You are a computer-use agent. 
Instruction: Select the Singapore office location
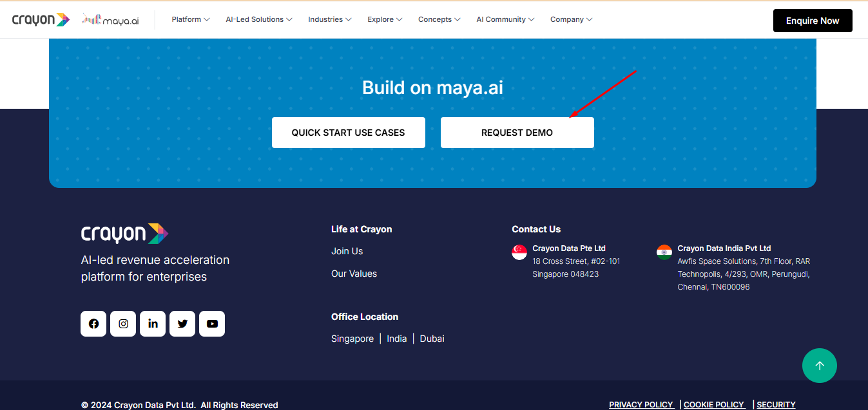pos(352,339)
